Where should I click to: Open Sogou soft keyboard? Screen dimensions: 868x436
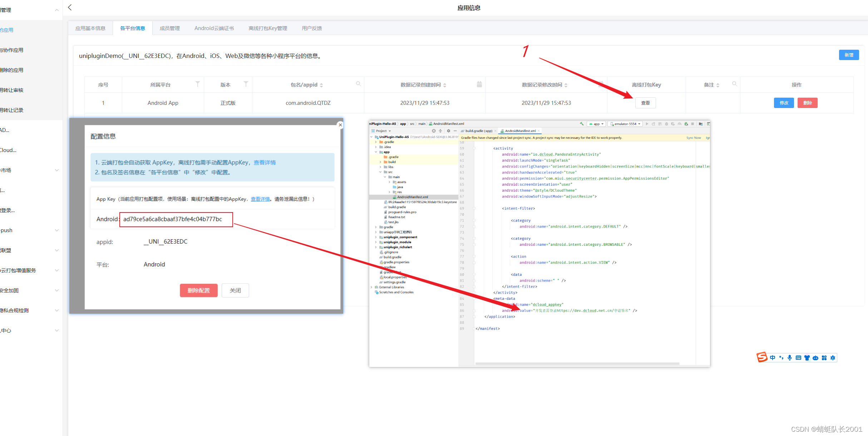798,358
